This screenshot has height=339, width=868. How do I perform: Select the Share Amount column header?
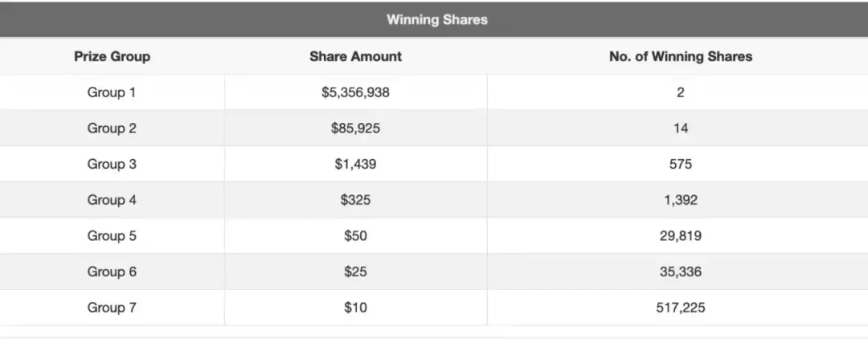[x=355, y=56]
